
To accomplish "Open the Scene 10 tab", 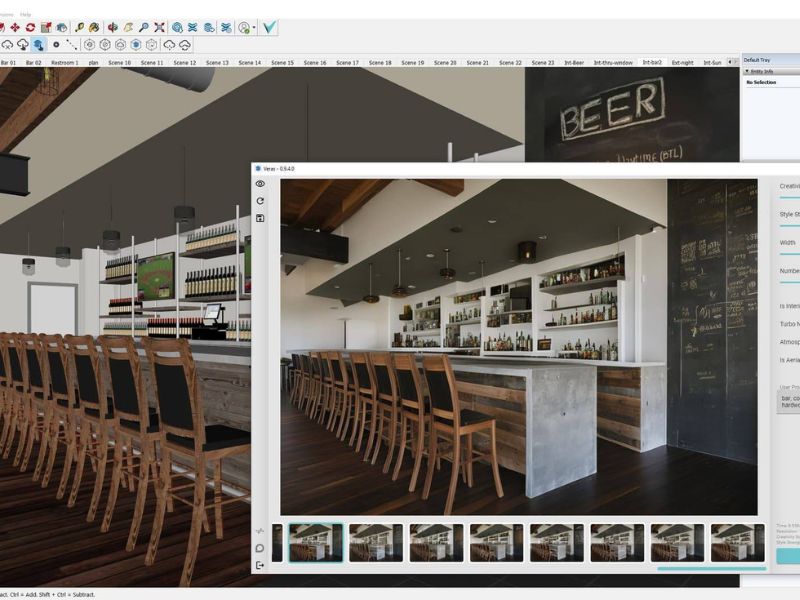I will point(119,63).
